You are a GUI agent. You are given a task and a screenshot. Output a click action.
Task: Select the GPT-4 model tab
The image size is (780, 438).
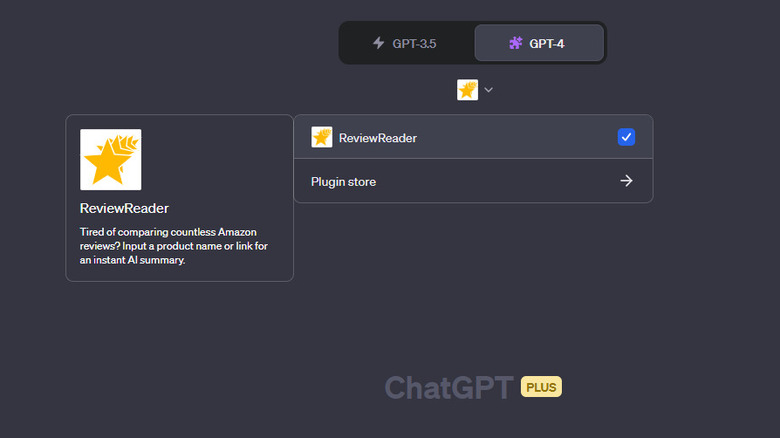coord(538,43)
